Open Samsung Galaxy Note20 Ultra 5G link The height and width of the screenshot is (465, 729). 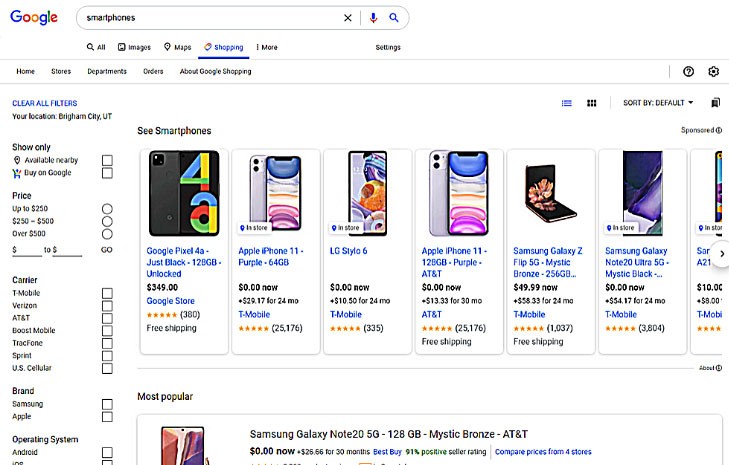tap(637, 262)
